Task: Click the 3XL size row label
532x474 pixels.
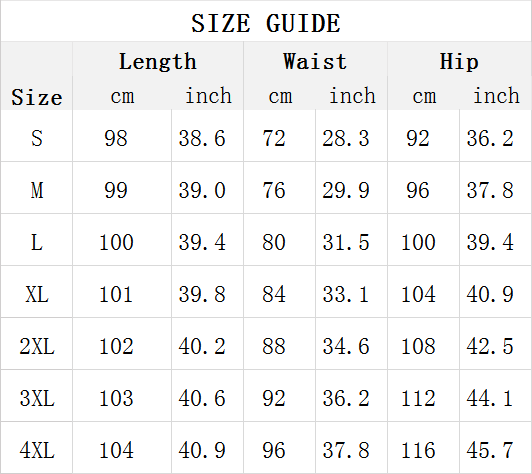Action: [x=37, y=398]
